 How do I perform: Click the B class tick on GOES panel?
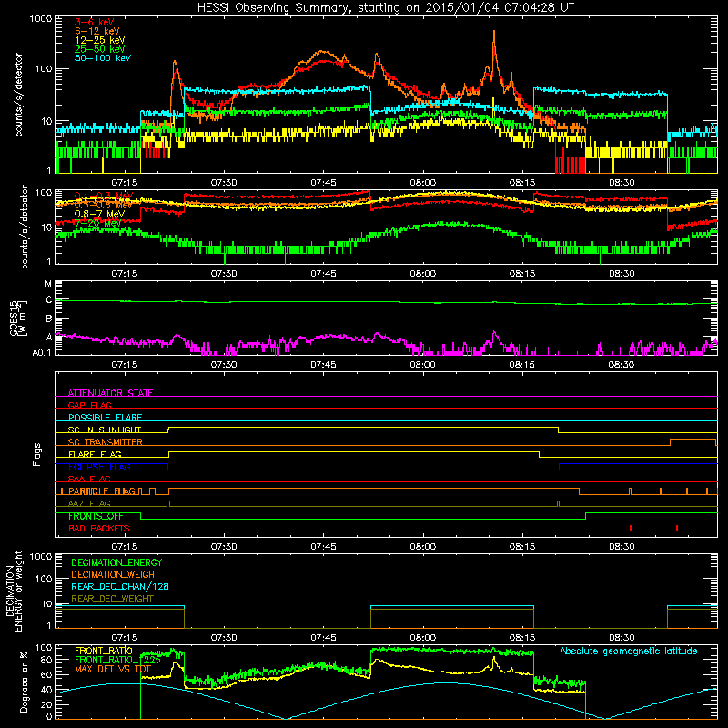click(49, 319)
